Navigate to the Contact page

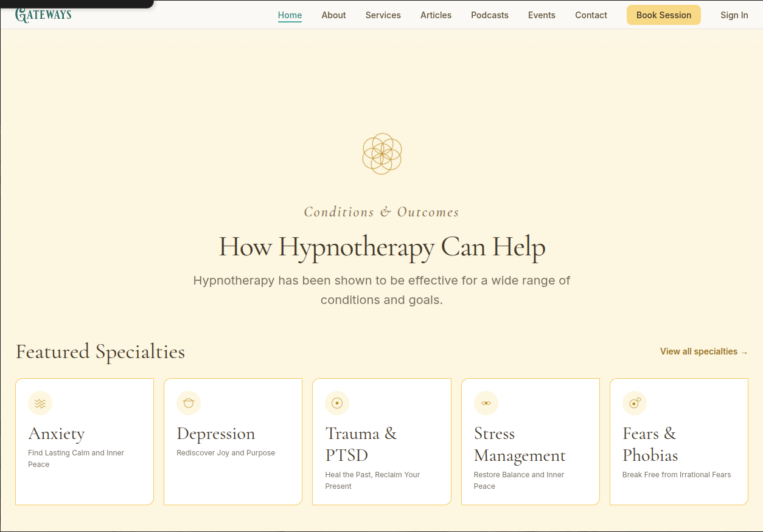pyautogui.click(x=591, y=15)
